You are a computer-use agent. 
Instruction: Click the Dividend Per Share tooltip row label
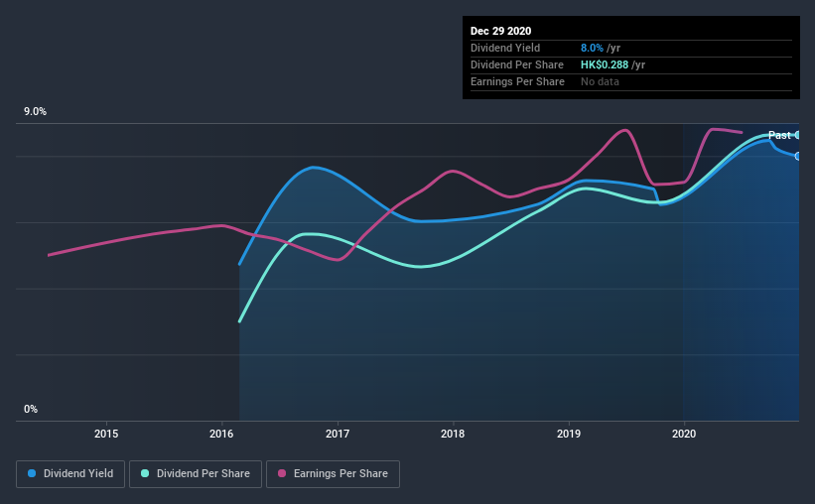pyautogui.click(x=516, y=64)
